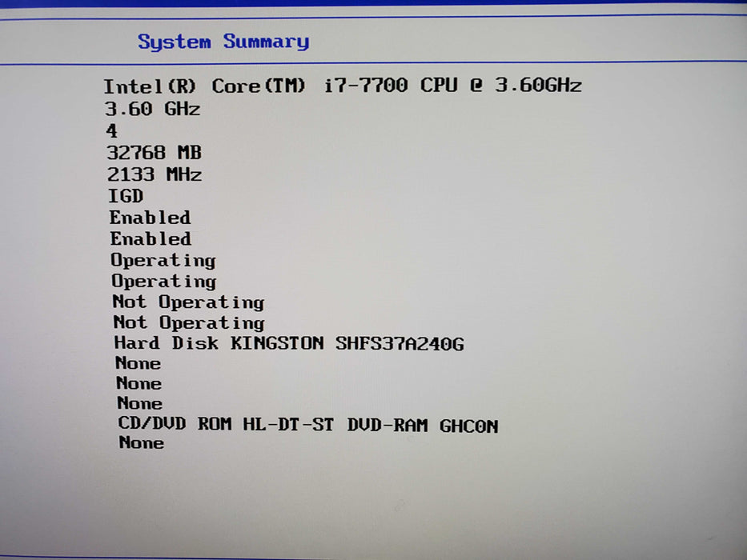This screenshot has width=747, height=560.
Task: Click the Intel(R) Core(TM) i7-7700 CPU line
Action: [x=343, y=86]
